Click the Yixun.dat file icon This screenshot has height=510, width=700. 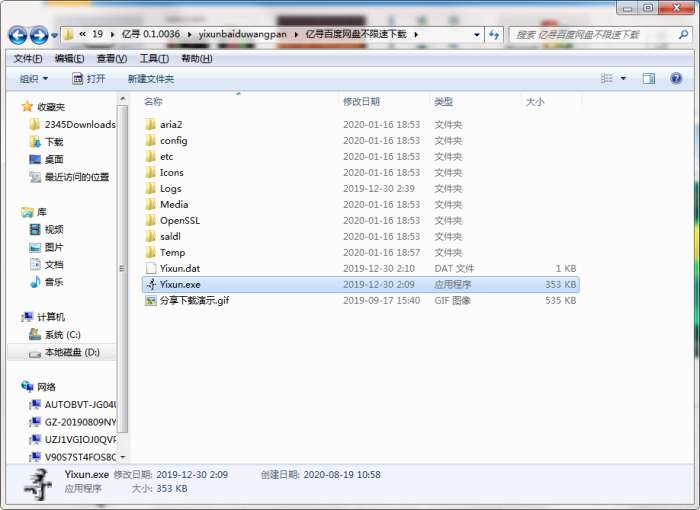click(150, 268)
